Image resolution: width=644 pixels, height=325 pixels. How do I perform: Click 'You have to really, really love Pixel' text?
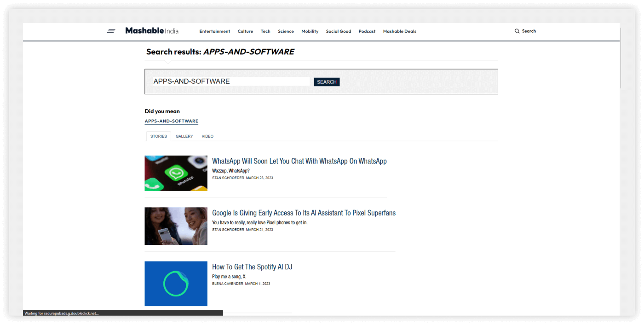click(x=260, y=223)
